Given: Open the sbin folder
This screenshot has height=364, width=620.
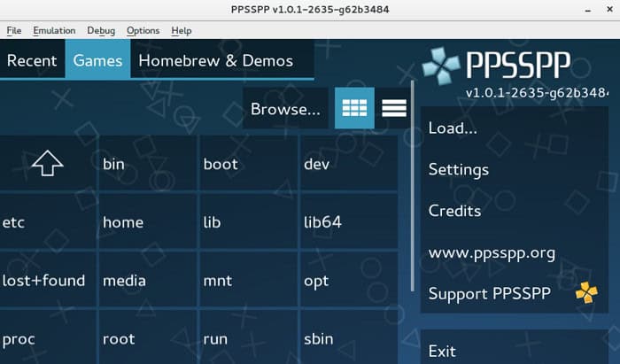Looking at the screenshot, I should 349,338.
